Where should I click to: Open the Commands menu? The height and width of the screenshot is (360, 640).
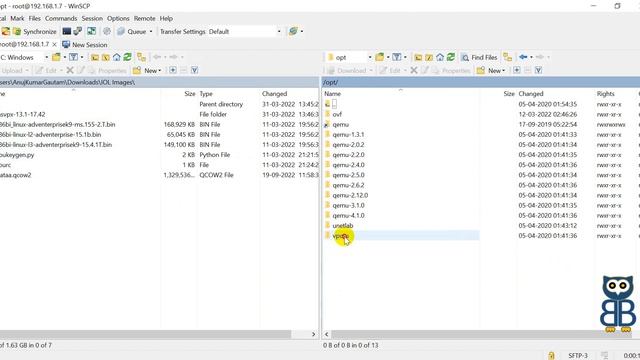61,18
